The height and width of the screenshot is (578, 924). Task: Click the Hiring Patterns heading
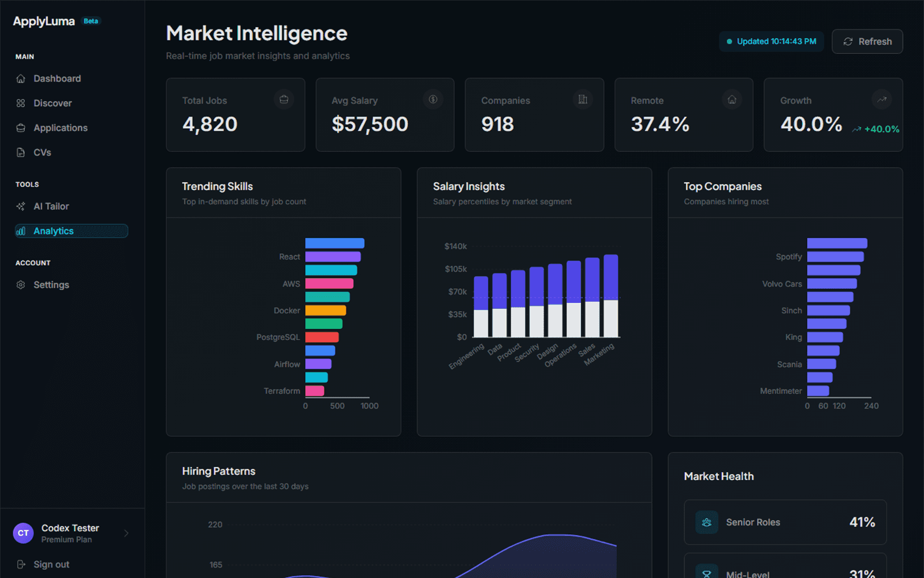coord(218,472)
